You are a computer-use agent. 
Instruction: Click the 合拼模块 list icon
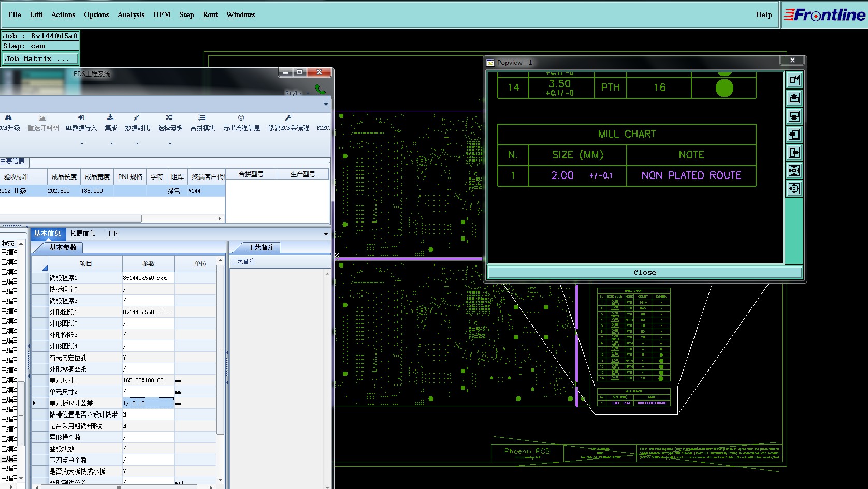click(x=202, y=118)
